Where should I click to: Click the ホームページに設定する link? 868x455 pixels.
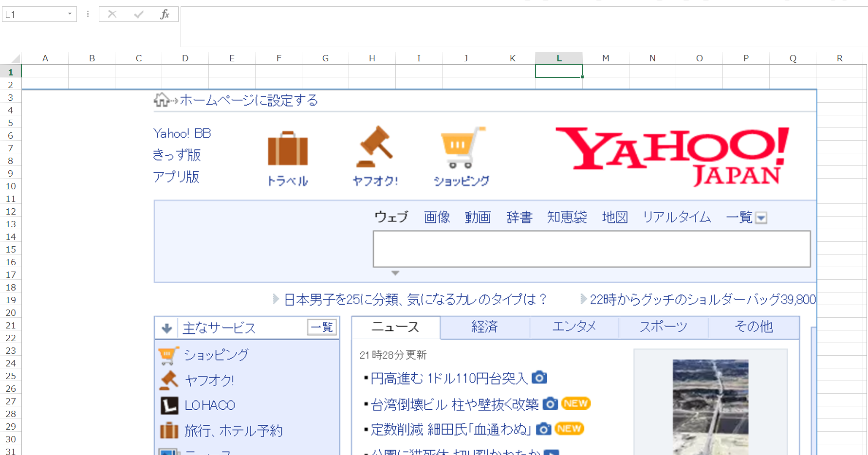click(249, 101)
